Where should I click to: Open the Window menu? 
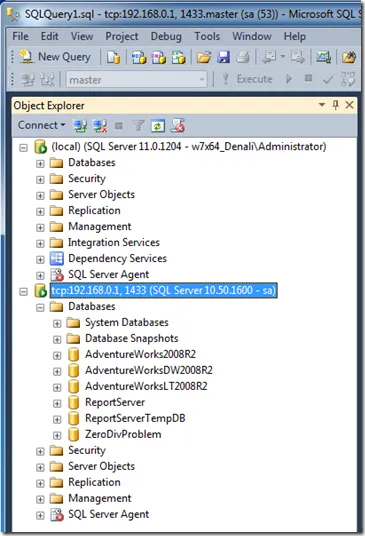(252, 36)
